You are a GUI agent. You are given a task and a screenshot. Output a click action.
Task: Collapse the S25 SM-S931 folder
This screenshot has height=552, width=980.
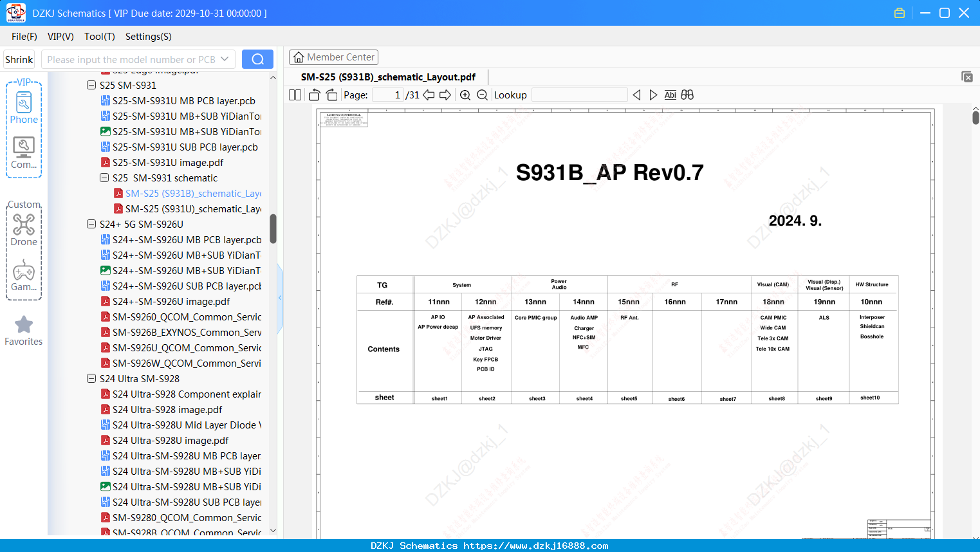tap(91, 85)
